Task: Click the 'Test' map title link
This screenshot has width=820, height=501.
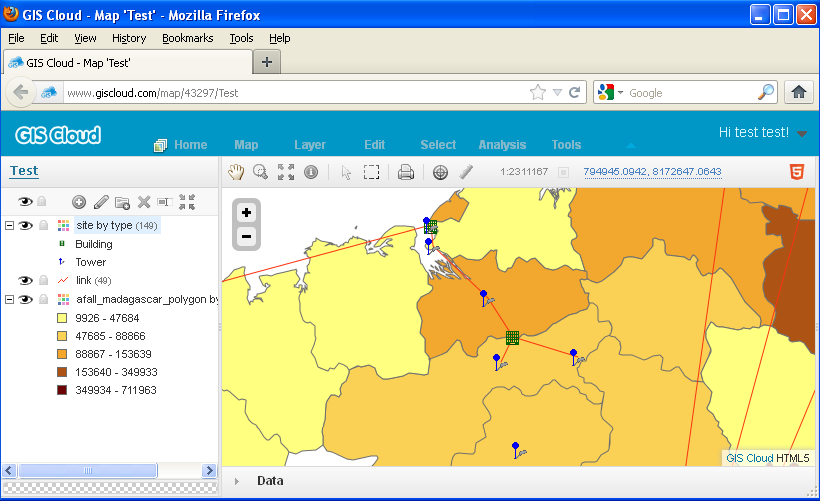Action: click(24, 171)
